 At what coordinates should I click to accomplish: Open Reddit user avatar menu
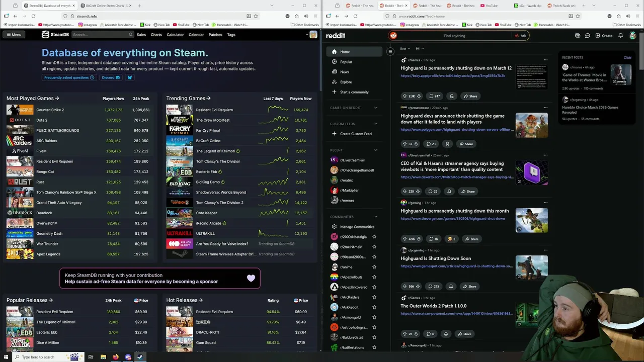tap(632, 36)
